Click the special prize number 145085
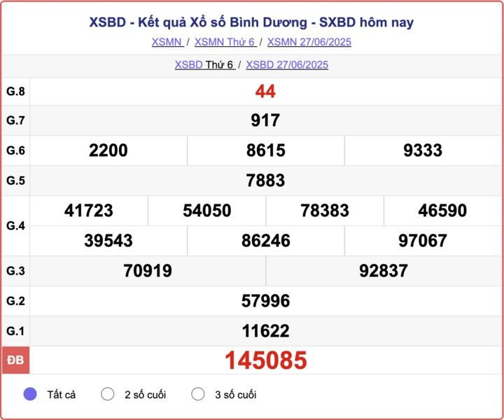Viewport: 504px width, 420px height. [x=265, y=360]
